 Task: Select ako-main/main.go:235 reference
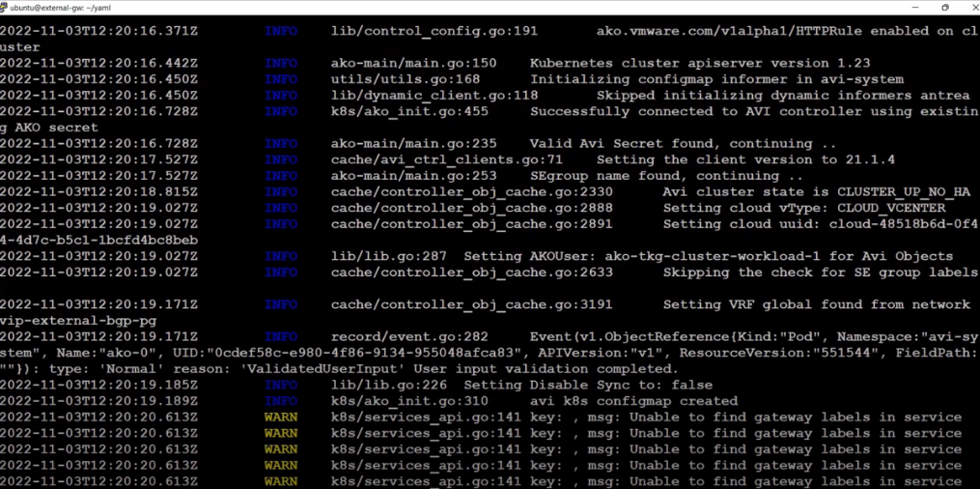pos(414,144)
